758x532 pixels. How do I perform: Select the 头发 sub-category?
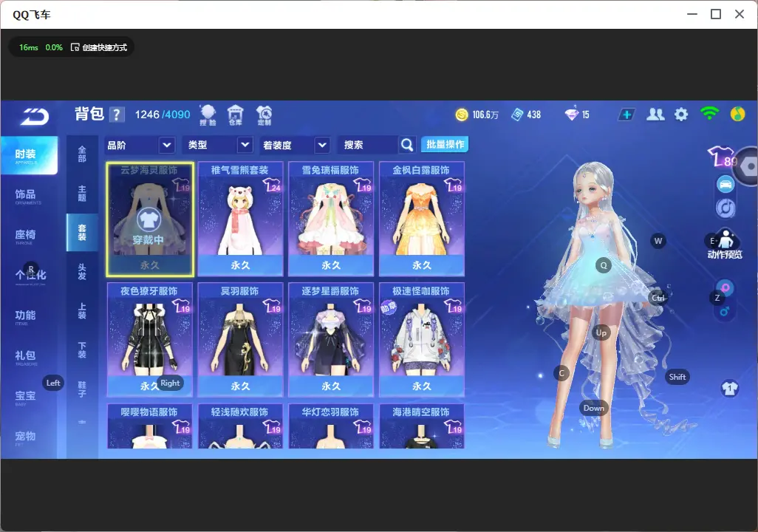[82, 272]
